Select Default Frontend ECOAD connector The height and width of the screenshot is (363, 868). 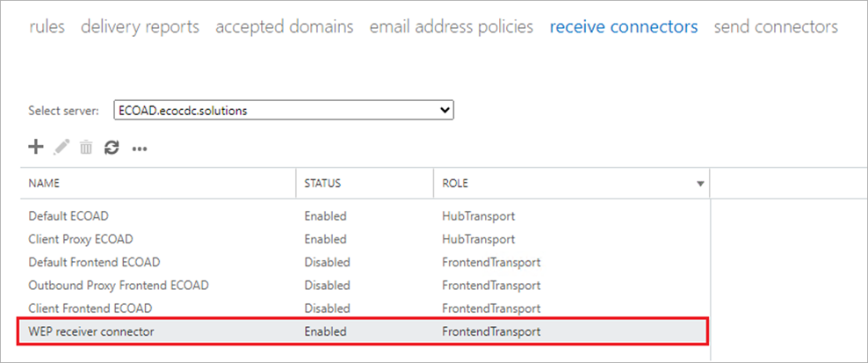click(x=94, y=262)
